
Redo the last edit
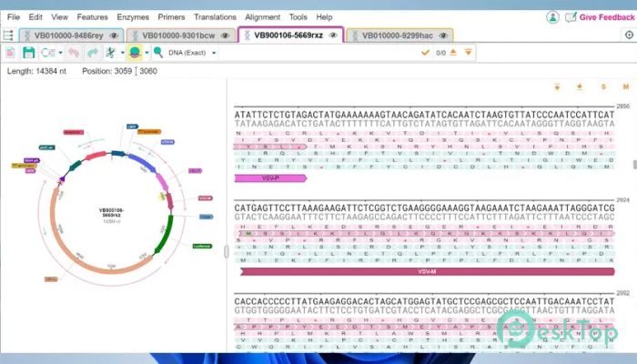coord(93,53)
